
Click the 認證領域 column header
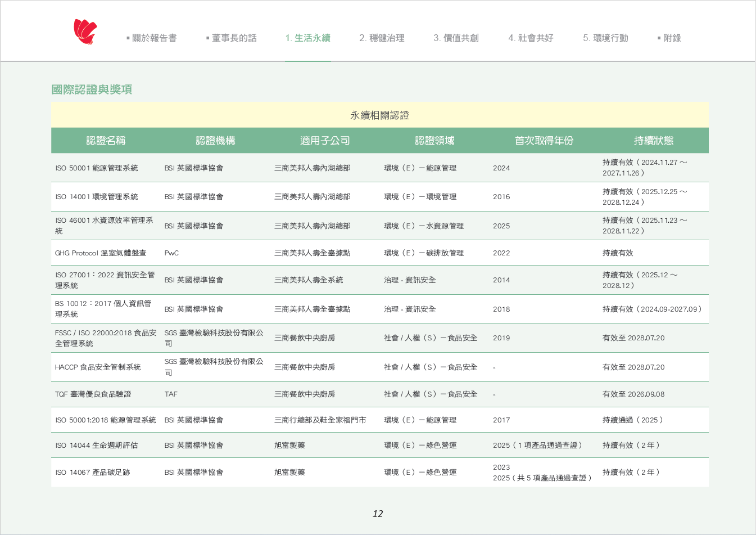pos(434,141)
